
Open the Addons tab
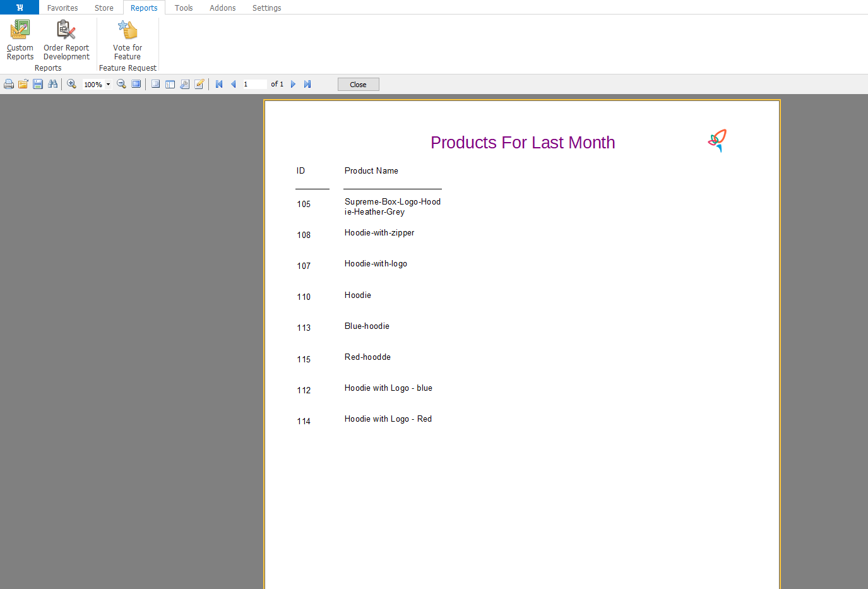222,8
